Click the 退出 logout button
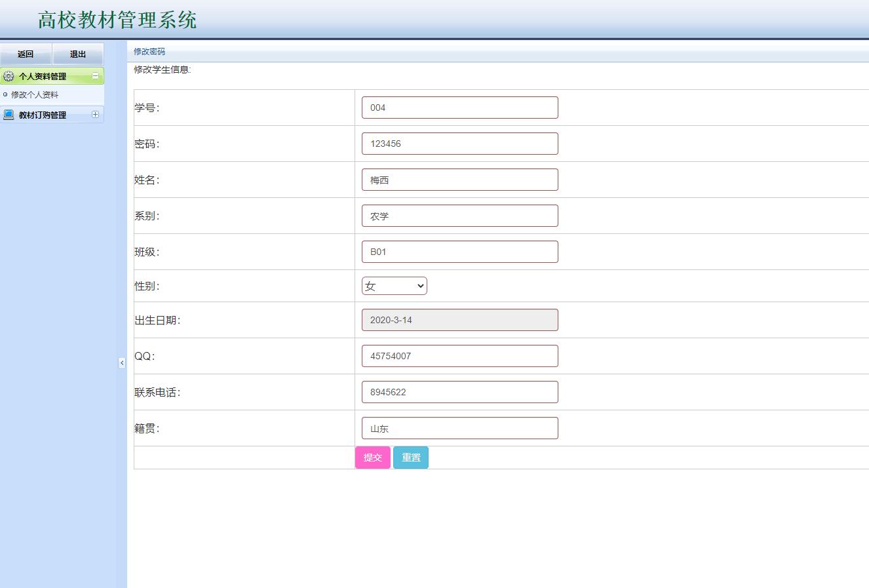This screenshot has height=588, width=869. coord(77,54)
